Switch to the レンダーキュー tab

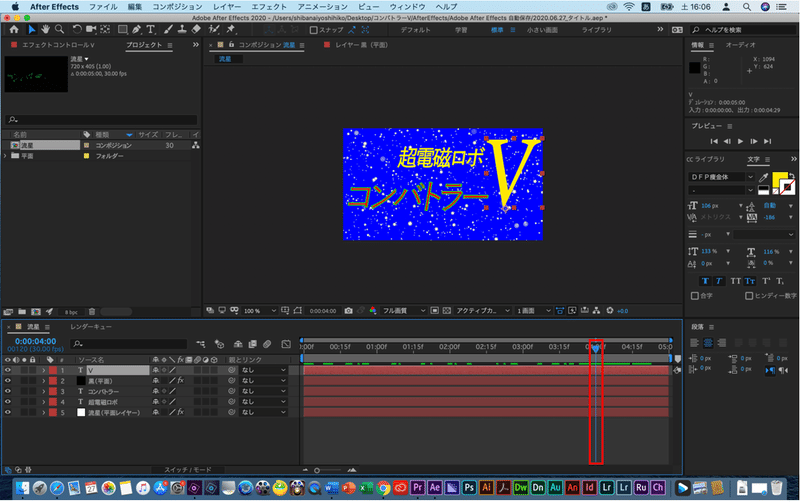click(91, 327)
